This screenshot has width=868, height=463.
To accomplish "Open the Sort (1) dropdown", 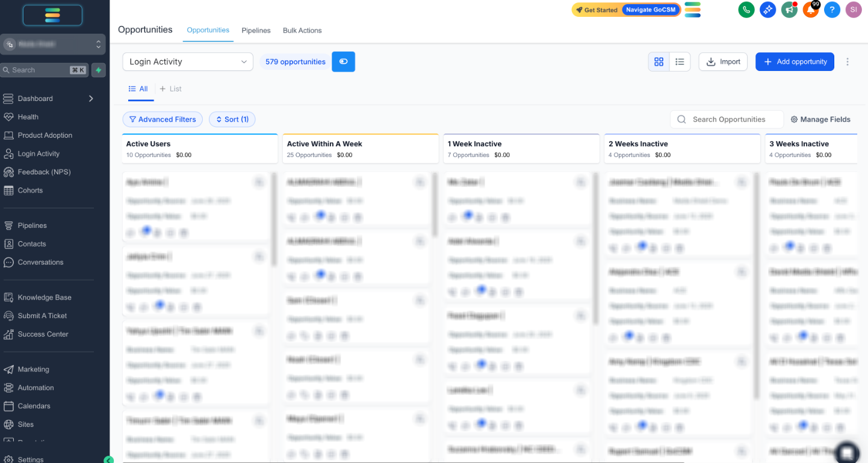I will pyautogui.click(x=232, y=119).
